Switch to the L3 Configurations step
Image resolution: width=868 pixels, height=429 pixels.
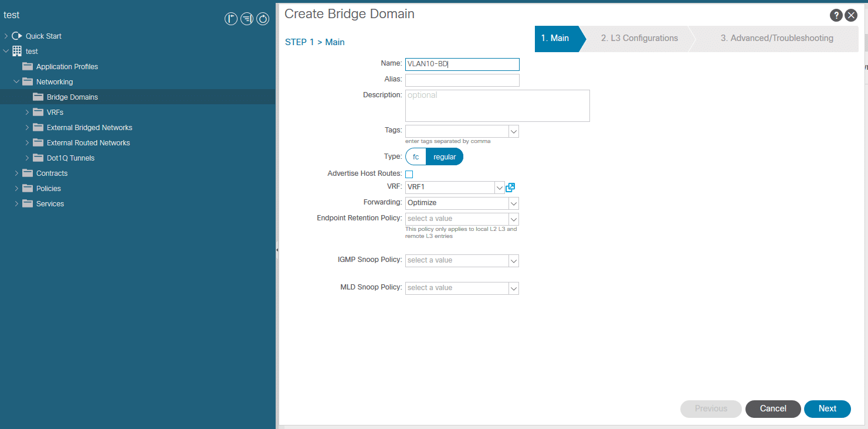click(x=639, y=38)
